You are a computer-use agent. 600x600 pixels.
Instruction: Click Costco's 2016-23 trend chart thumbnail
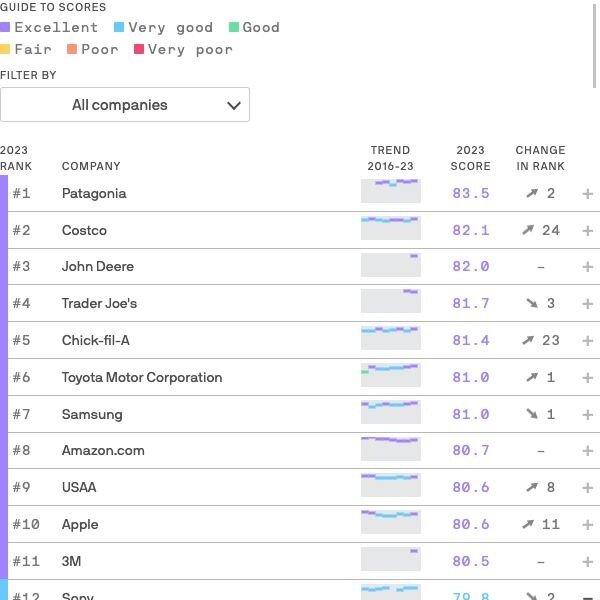pos(391,228)
